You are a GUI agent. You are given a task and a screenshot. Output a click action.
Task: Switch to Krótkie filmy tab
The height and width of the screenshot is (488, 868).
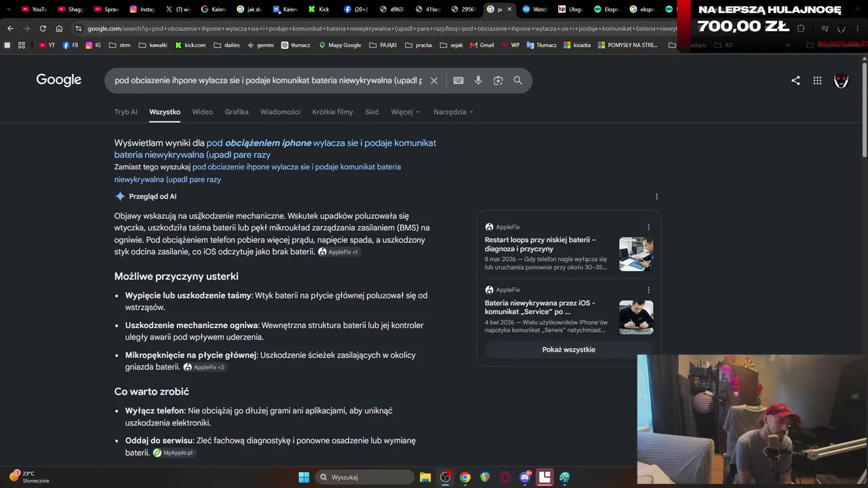(332, 112)
